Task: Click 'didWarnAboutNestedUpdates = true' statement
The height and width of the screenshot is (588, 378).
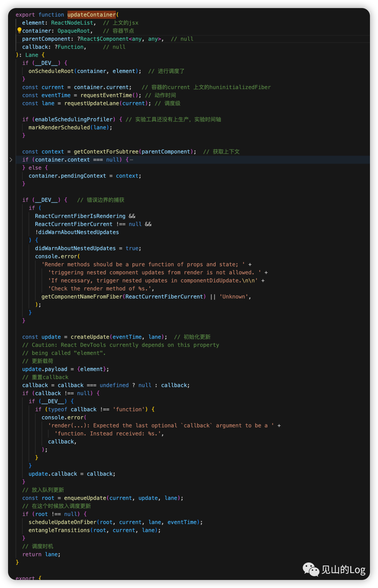Action: click(88, 248)
